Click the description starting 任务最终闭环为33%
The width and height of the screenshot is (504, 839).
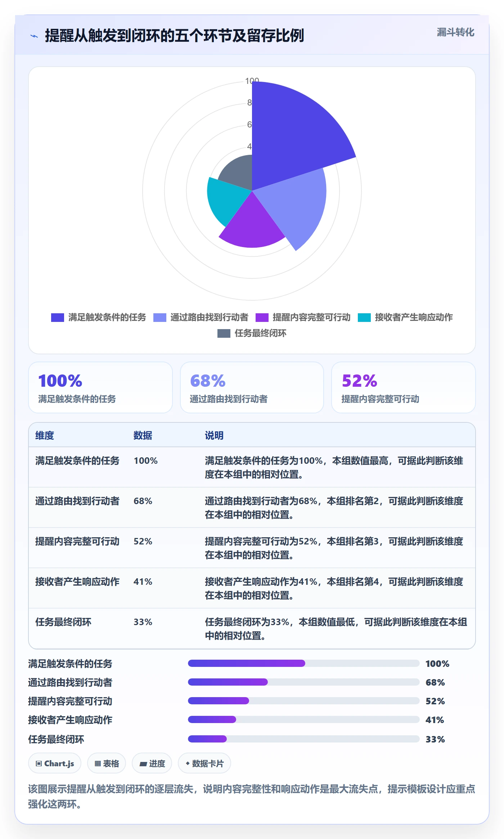(x=336, y=629)
